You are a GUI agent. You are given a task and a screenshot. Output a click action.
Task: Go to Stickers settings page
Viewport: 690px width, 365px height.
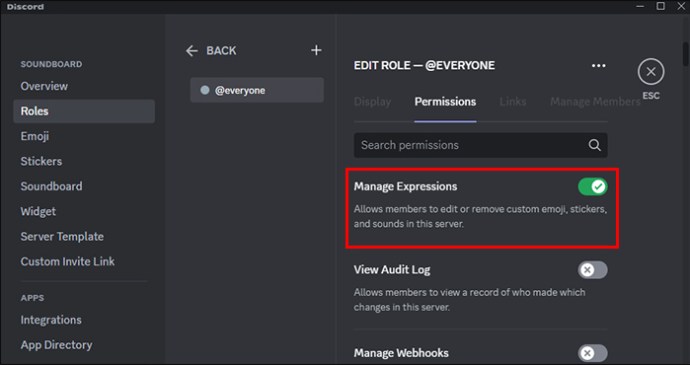(x=41, y=161)
